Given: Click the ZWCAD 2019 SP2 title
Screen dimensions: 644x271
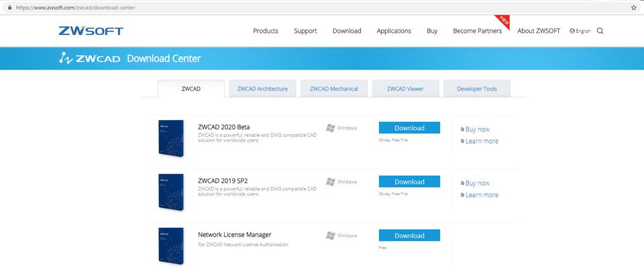Looking at the screenshot, I should (223, 180).
